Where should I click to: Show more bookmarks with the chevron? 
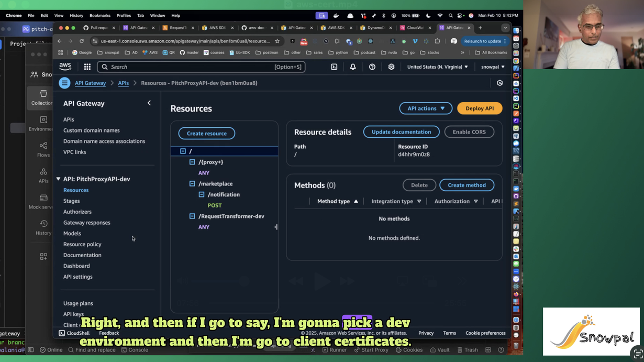click(x=462, y=52)
